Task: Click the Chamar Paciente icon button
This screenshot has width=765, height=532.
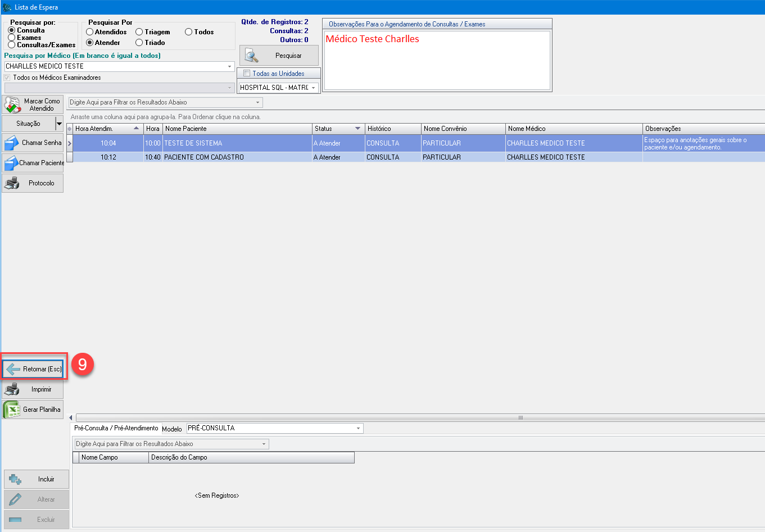Action: 33,163
